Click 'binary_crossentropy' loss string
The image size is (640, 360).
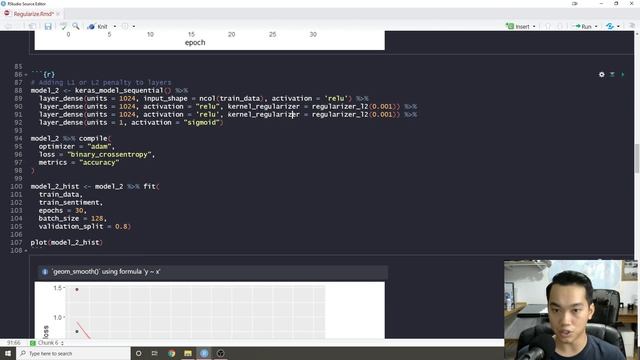point(110,155)
